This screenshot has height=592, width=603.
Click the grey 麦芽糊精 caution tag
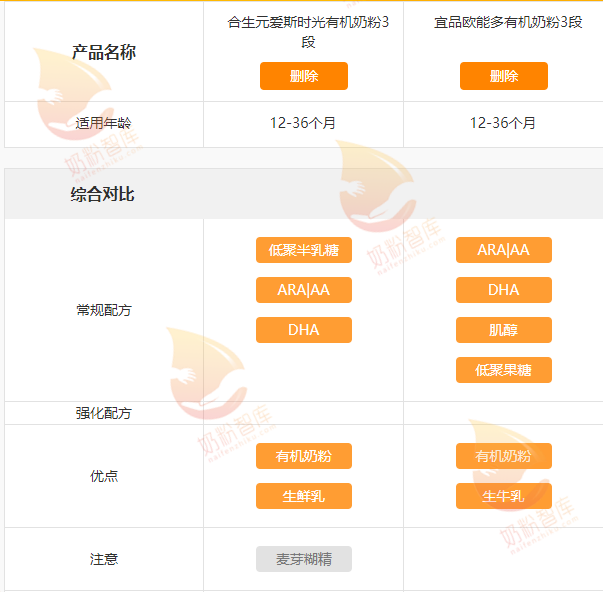pyautogui.click(x=303, y=559)
